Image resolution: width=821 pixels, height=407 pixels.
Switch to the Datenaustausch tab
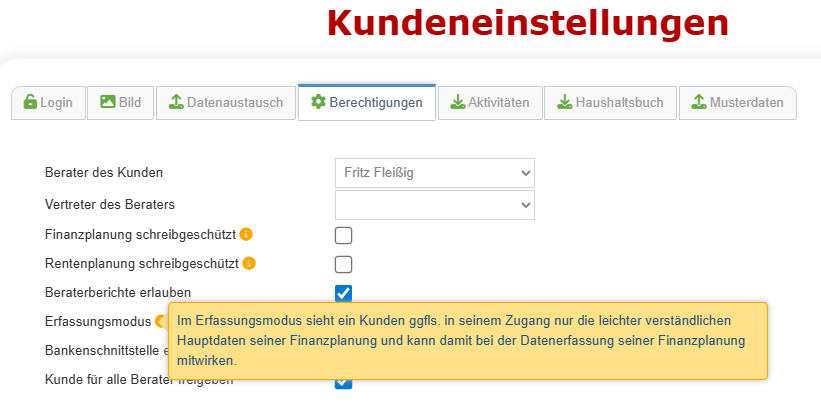226,103
